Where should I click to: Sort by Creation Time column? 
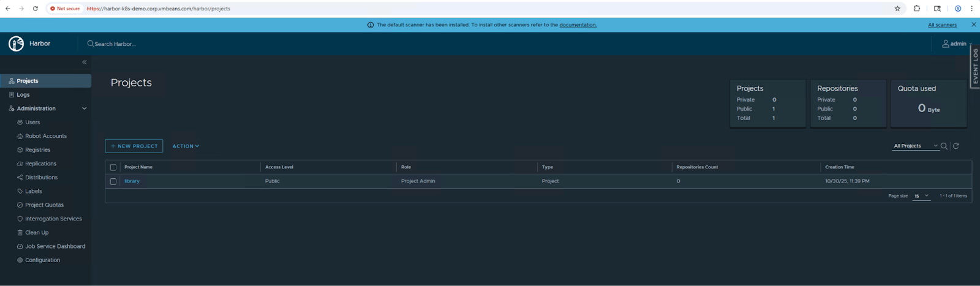(840, 167)
